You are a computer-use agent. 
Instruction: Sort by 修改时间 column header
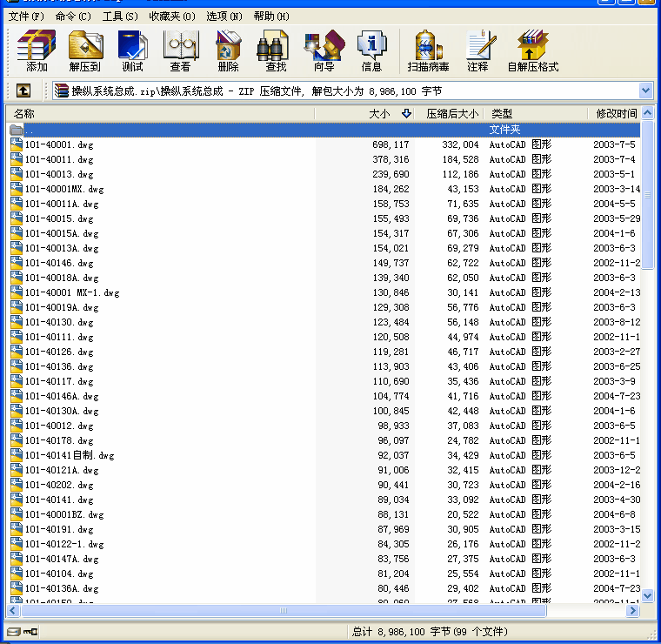[616, 114]
